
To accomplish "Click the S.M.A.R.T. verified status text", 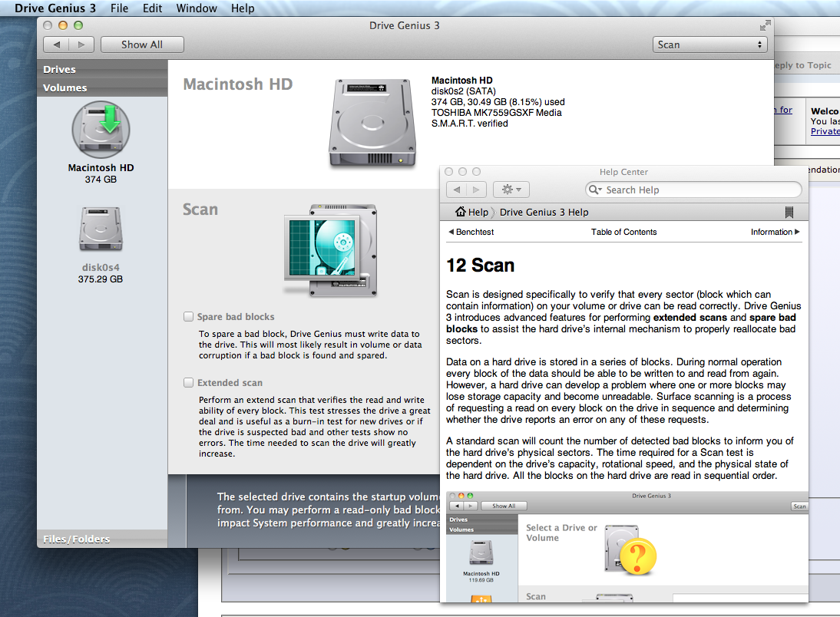I will tap(469, 124).
